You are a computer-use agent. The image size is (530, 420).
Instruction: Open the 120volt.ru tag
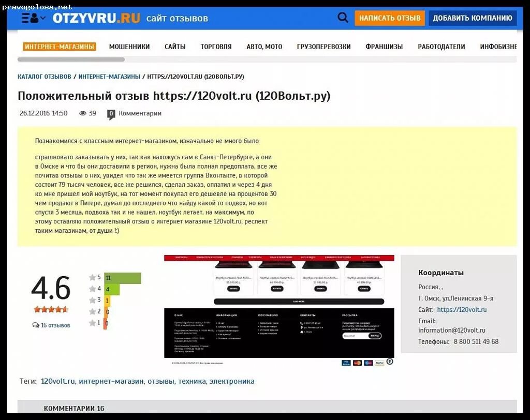click(x=58, y=381)
